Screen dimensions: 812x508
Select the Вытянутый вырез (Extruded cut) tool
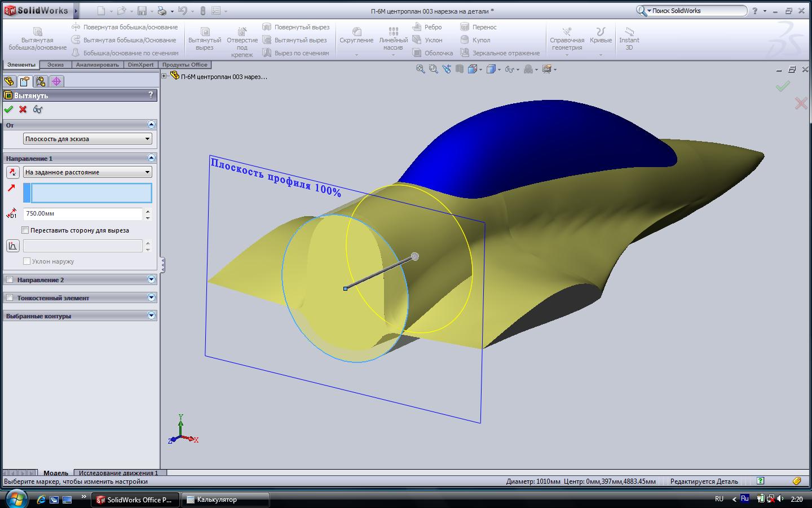(x=205, y=32)
